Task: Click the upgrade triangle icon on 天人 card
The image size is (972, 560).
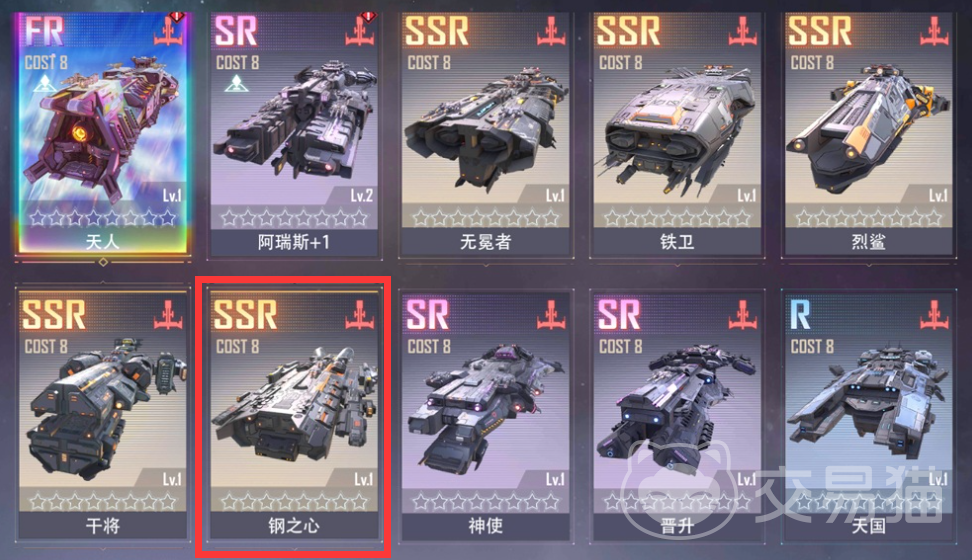Action: click(45, 84)
